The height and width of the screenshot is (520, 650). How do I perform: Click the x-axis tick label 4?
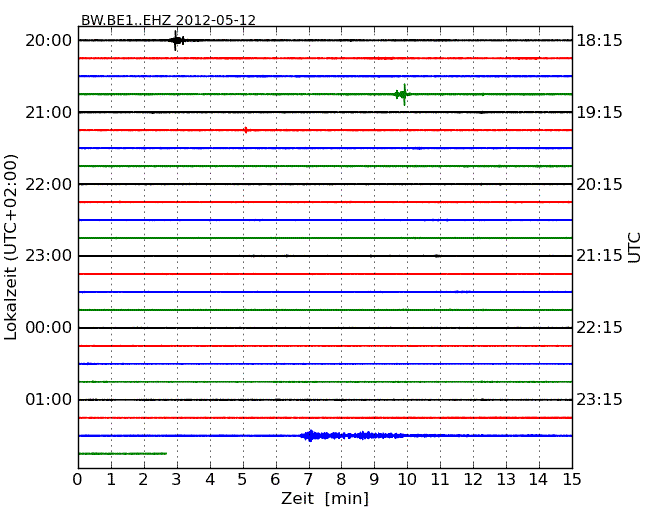[210, 479]
